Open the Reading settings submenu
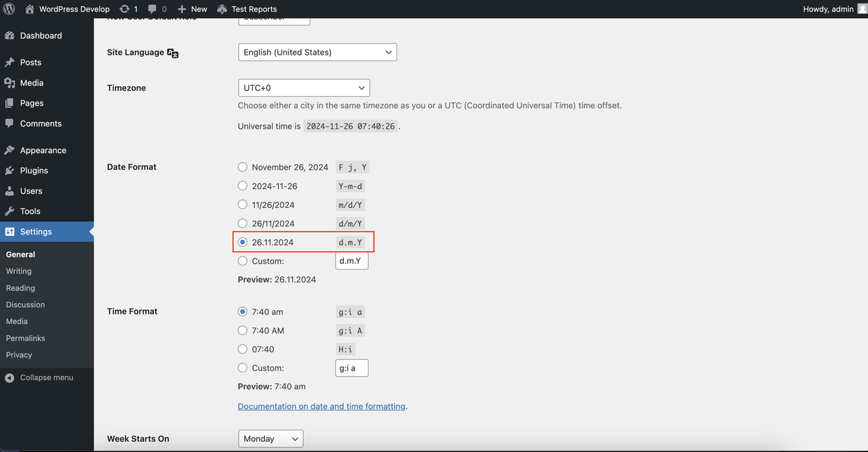Screen dimensions: 868x452 point(20,288)
